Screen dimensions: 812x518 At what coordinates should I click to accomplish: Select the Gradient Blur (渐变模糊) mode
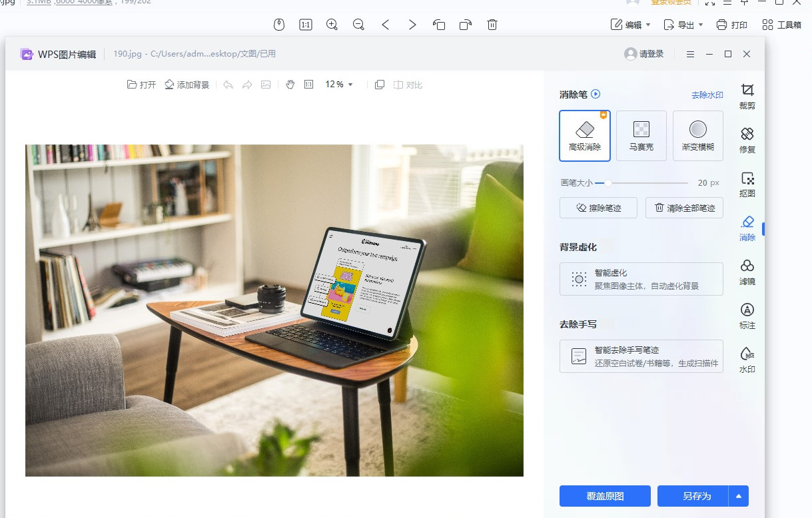point(697,136)
